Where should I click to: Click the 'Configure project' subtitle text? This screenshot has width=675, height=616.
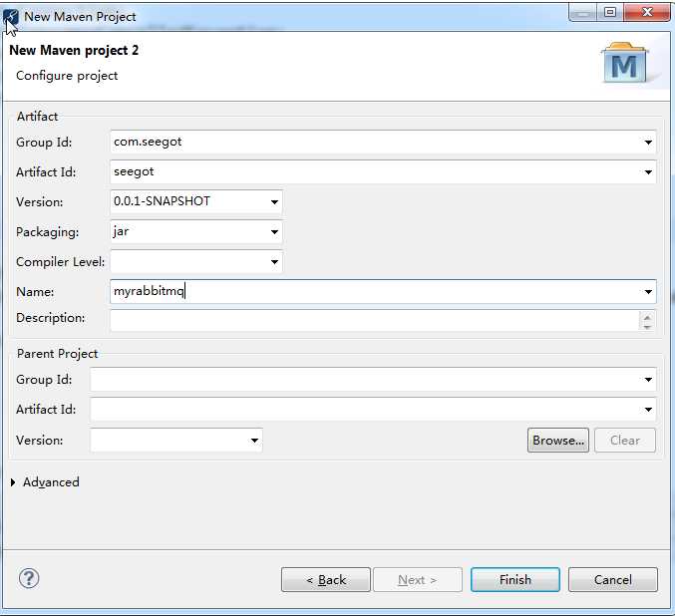click(x=67, y=76)
